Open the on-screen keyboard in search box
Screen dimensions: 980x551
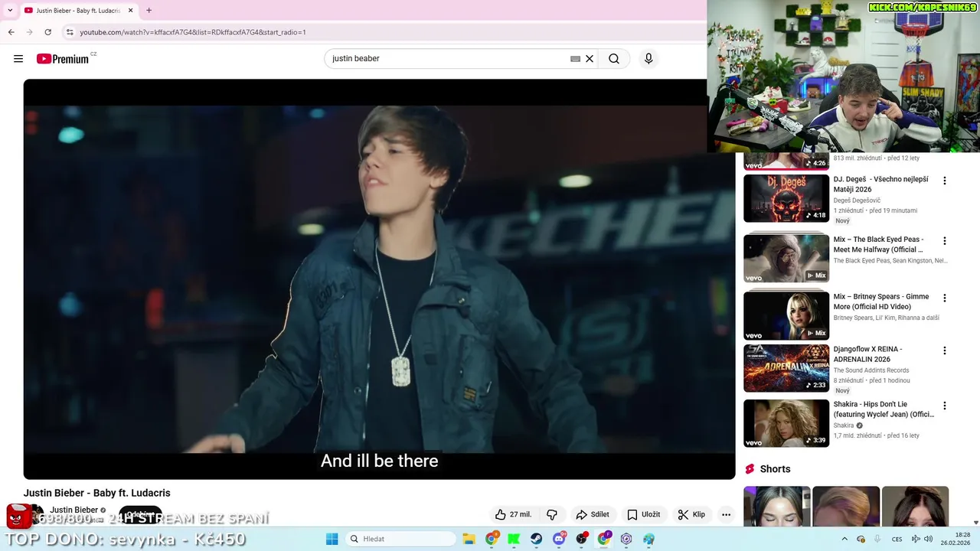(575, 59)
